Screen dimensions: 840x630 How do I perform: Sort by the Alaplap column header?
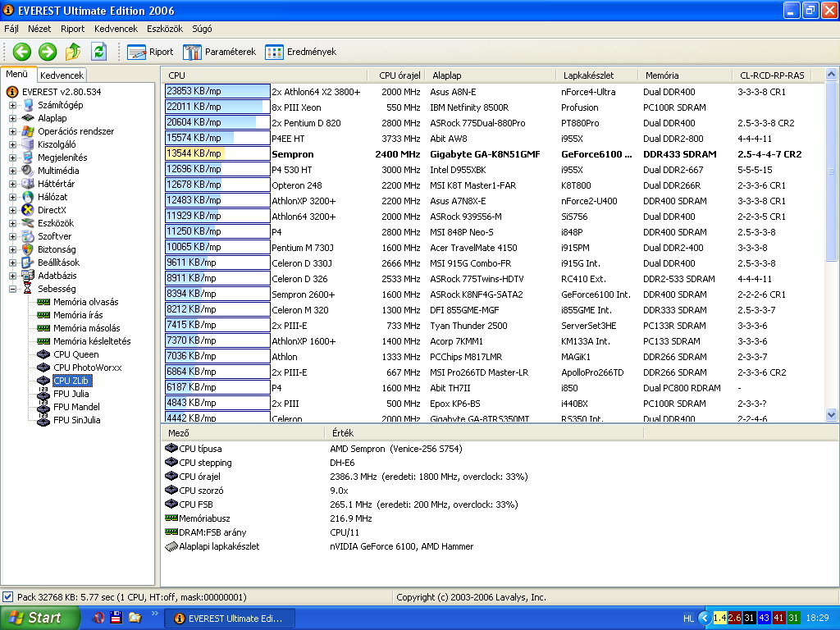[491, 75]
